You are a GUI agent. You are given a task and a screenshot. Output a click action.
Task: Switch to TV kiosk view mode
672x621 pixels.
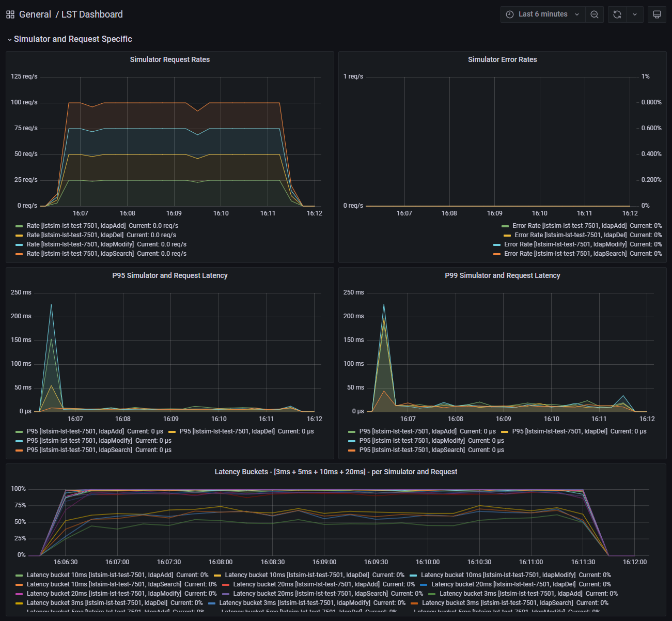click(x=657, y=14)
